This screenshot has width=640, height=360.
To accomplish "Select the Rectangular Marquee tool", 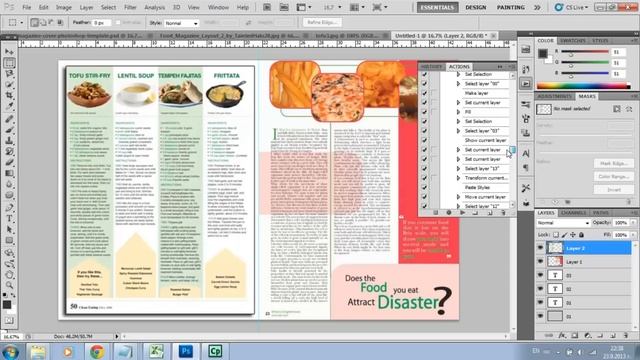I will coord(9,63).
